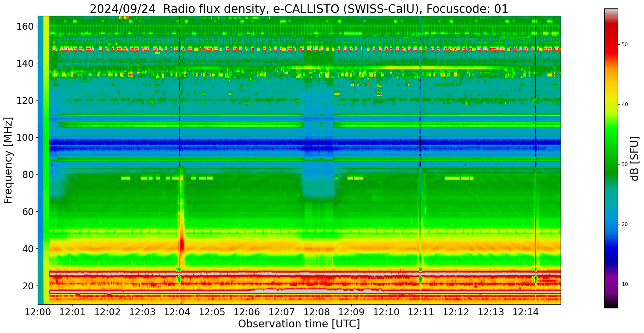The width and height of the screenshot is (644, 333).
Task: Click the 12:07 time tick label
Action: click(282, 312)
